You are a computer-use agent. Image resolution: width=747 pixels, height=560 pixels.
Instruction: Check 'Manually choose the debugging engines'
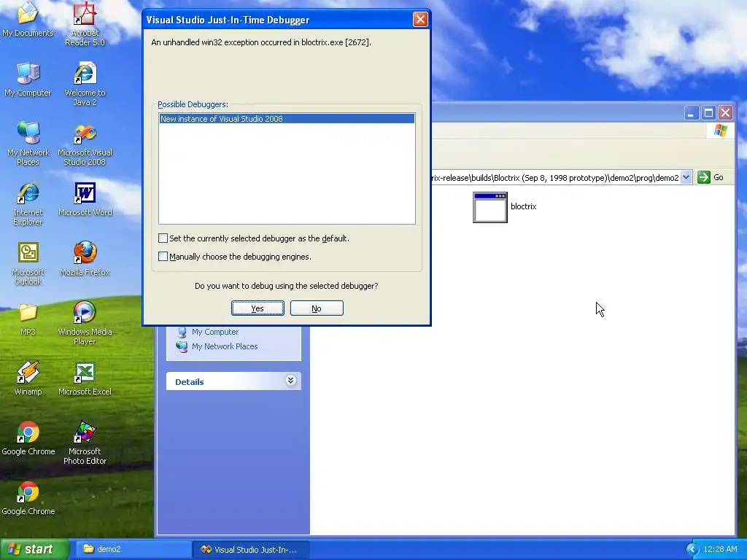pos(163,256)
